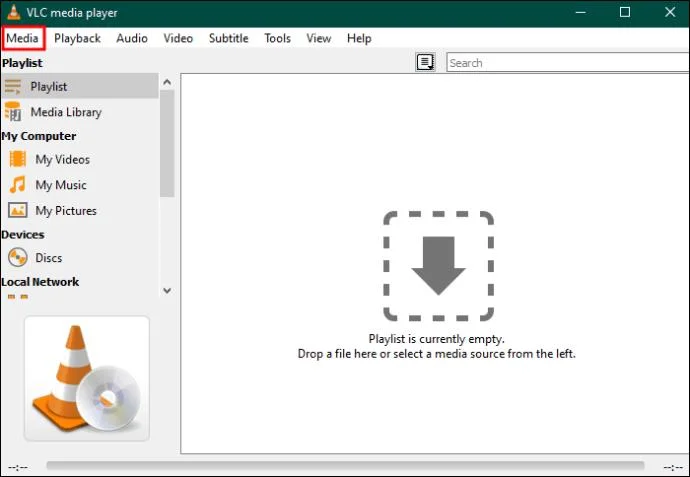The width and height of the screenshot is (690, 477).
Task: Click the My Pictures image icon
Action: (x=18, y=210)
